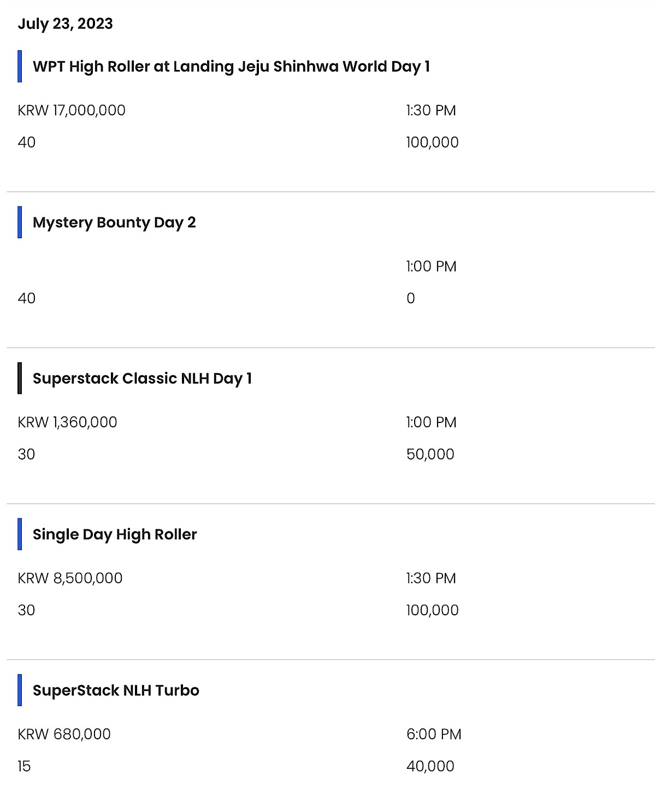Select the KRW 1,360,000 buy-in amount
This screenshot has width=655, height=812.
67,422
